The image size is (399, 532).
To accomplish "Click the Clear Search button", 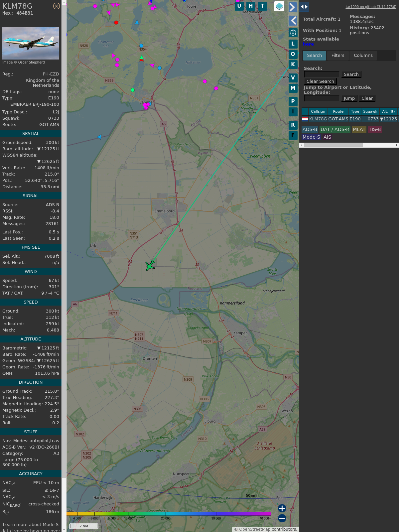I will pyautogui.click(x=320, y=81).
